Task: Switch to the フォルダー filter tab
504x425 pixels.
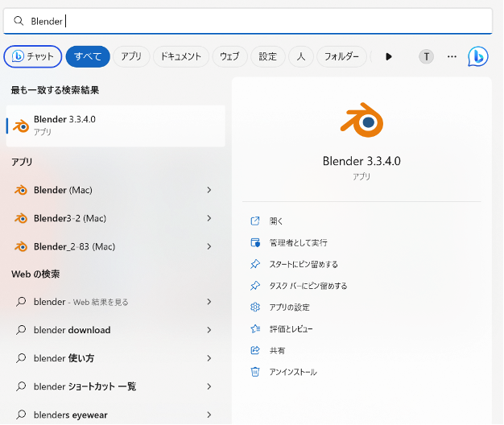Action: [x=341, y=56]
